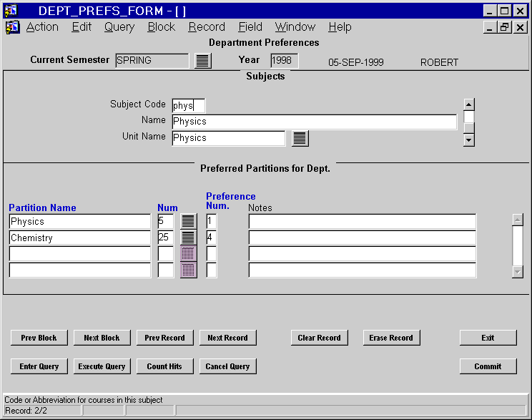
Task: Click Erase Record button
Action: [391, 338]
